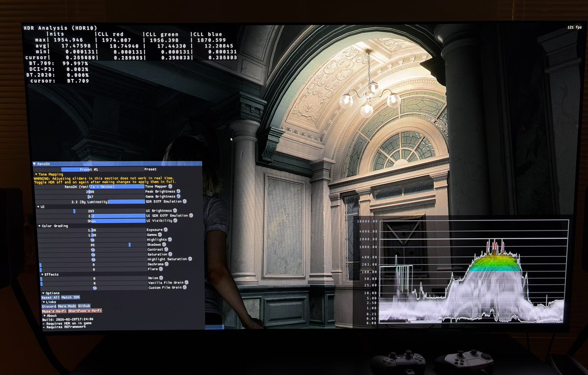588x375 pixels.
Task: Collapse the Effects section
Action: pos(42,274)
